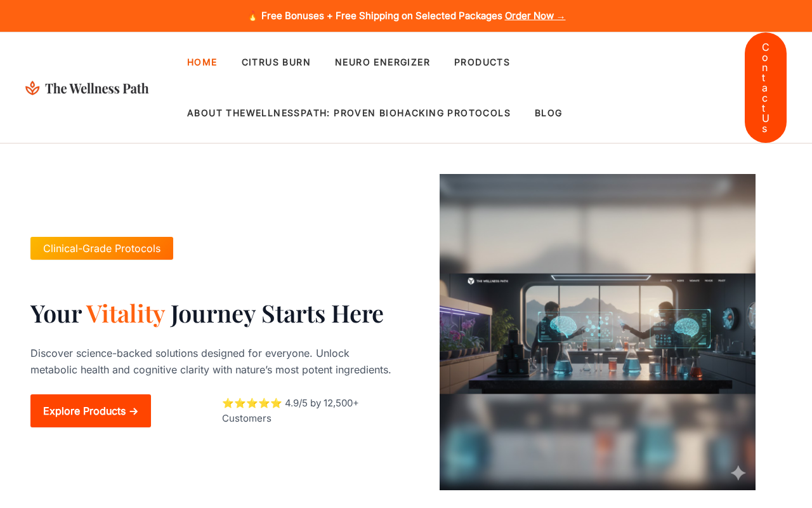Open the Home menu item

[202, 62]
